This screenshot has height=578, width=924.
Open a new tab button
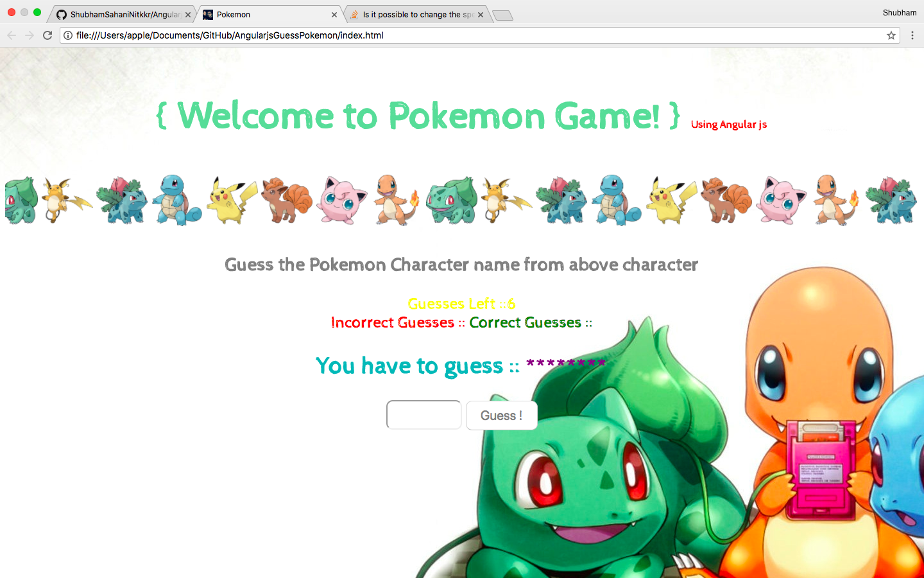502,15
